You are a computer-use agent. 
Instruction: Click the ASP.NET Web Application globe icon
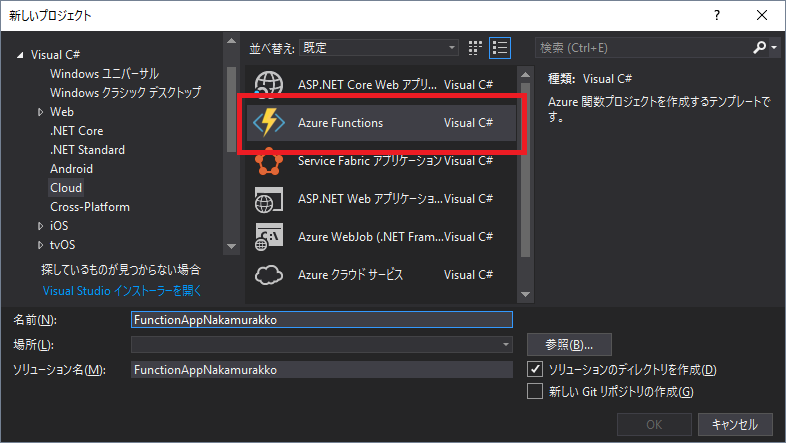(269, 199)
